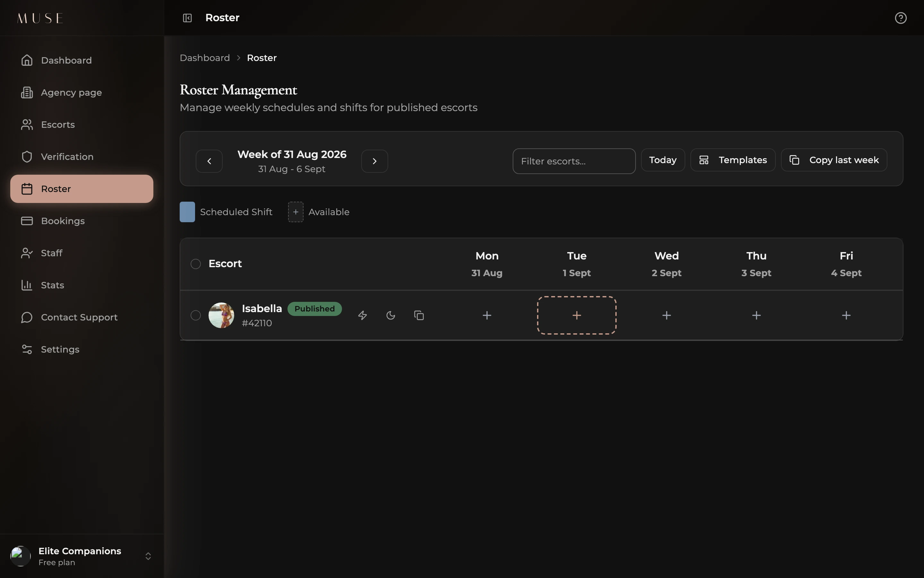This screenshot has height=578, width=924.
Task: Open Verification in the sidebar
Action: 82,157
